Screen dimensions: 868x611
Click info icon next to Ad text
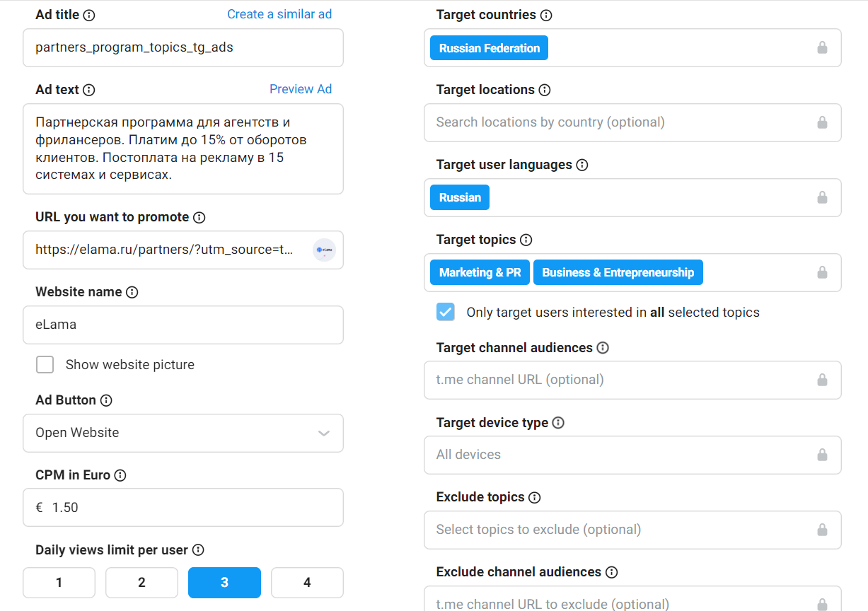point(88,90)
